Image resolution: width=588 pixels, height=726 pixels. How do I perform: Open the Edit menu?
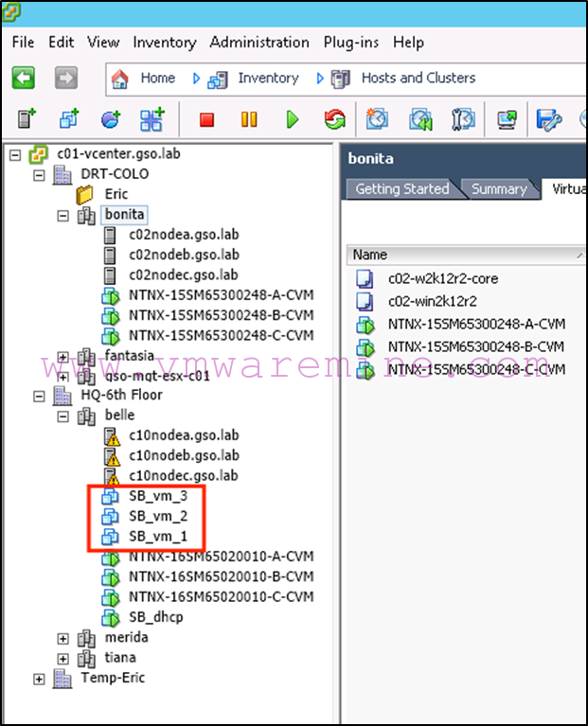[x=62, y=43]
